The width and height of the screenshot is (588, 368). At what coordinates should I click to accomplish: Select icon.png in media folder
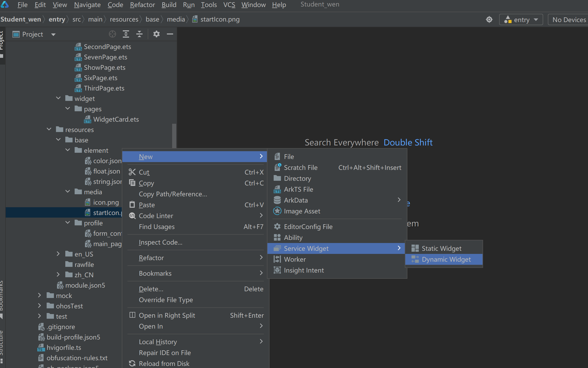(106, 202)
